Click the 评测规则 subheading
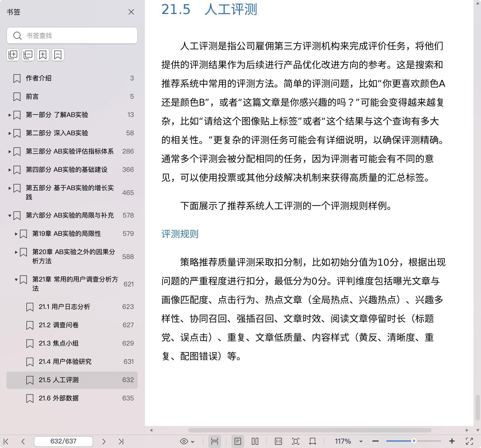The height and width of the screenshot is (448, 481). coord(180,234)
